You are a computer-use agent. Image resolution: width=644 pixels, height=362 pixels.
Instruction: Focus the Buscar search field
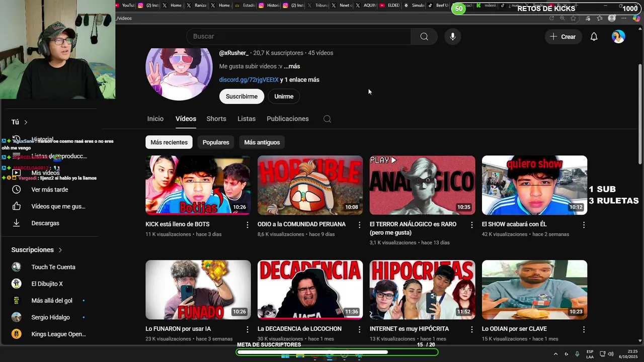(x=299, y=36)
